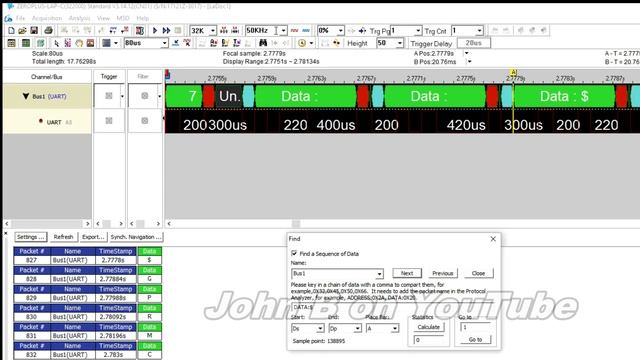Click Previous button in Find dialog
The image size is (640, 360).
pos(443,273)
